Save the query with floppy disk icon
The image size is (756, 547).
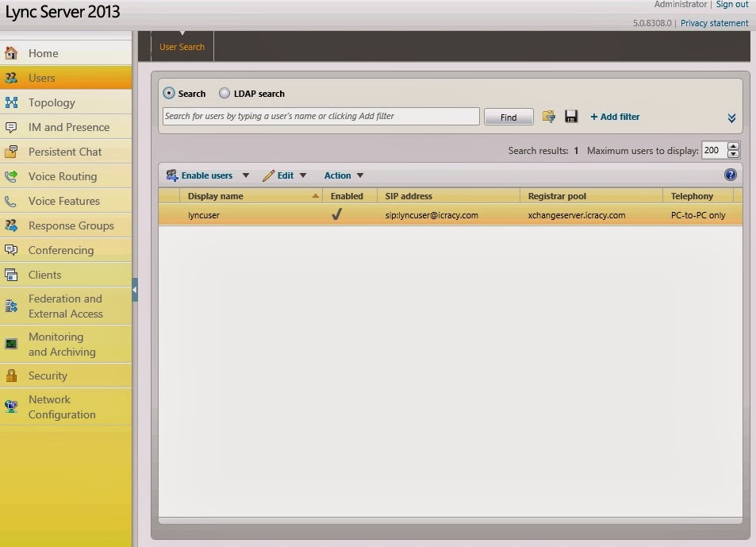point(571,116)
